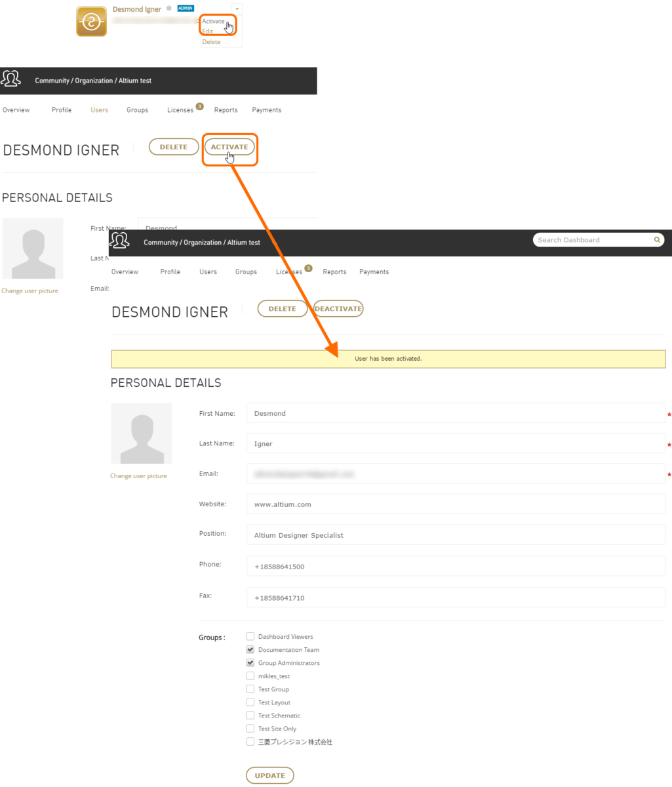Choose Activate from the user dropdown menu
The height and width of the screenshot is (787, 672).
pos(213,21)
